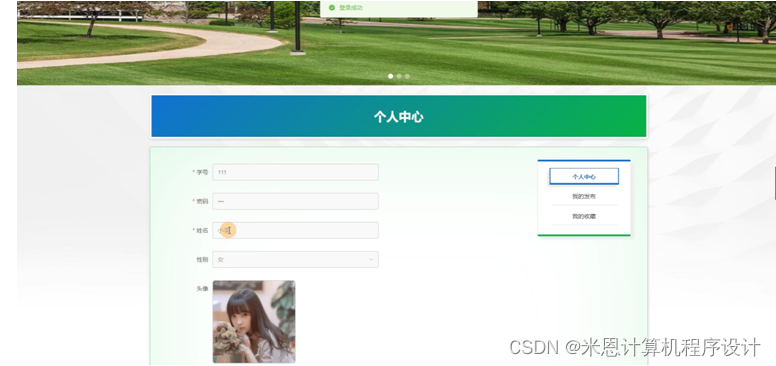Click the 头像 field label
This screenshot has height=366, width=776.
point(202,289)
